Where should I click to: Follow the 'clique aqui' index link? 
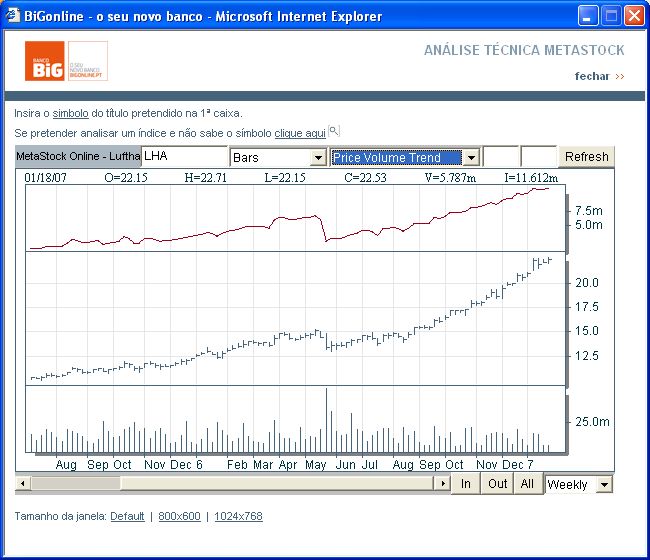click(300, 133)
